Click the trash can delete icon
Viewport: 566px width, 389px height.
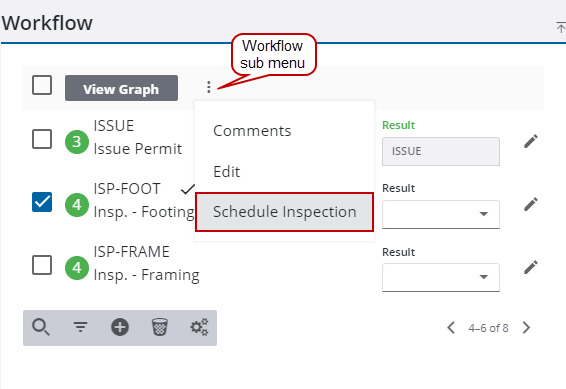tap(160, 327)
